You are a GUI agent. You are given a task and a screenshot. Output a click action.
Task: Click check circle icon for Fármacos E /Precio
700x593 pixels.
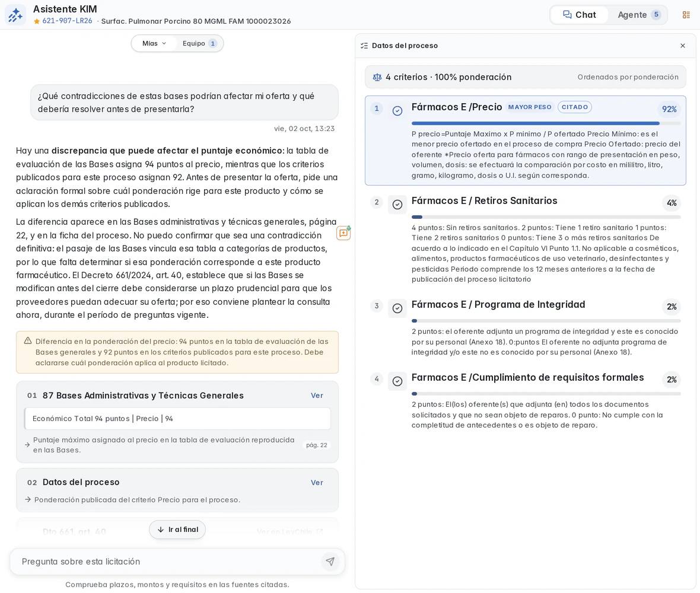[x=397, y=111]
